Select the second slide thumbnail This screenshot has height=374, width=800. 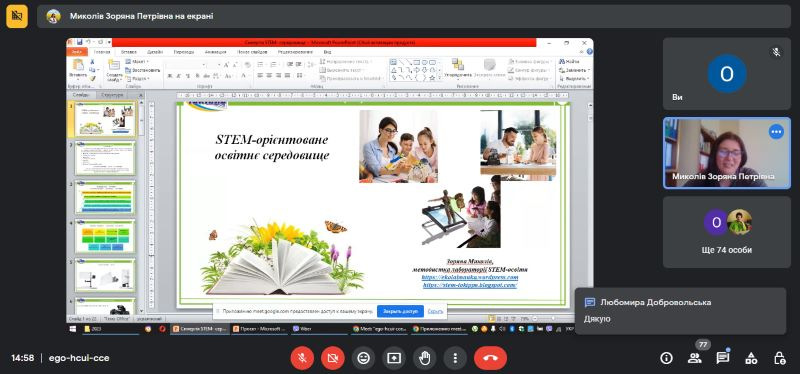(x=105, y=158)
